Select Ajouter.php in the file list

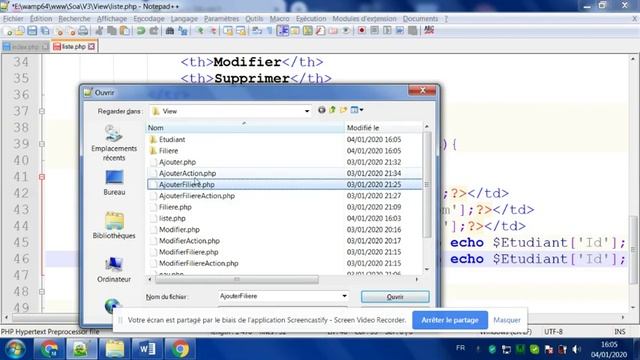[x=284, y=162]
